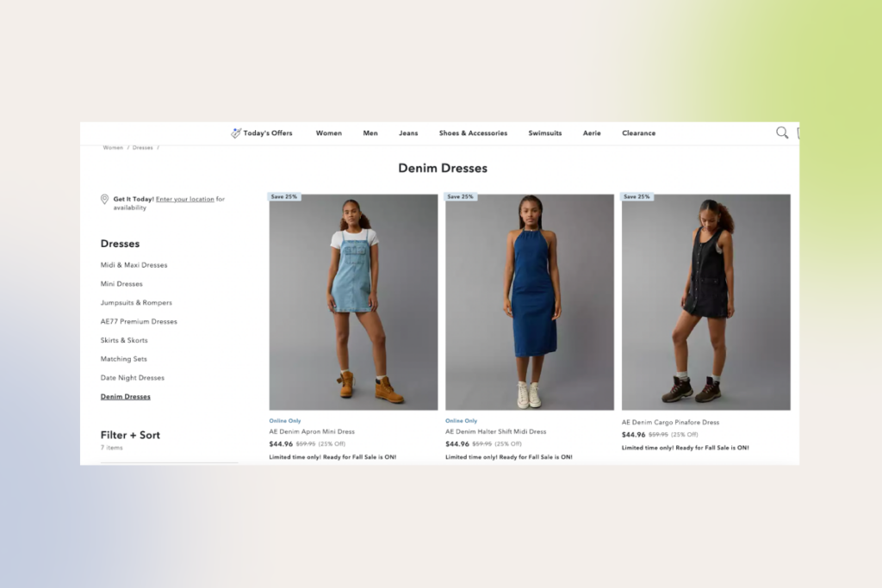Select Jumpsuits & Rompers category

pyautogui.click(x=136, y=302)
